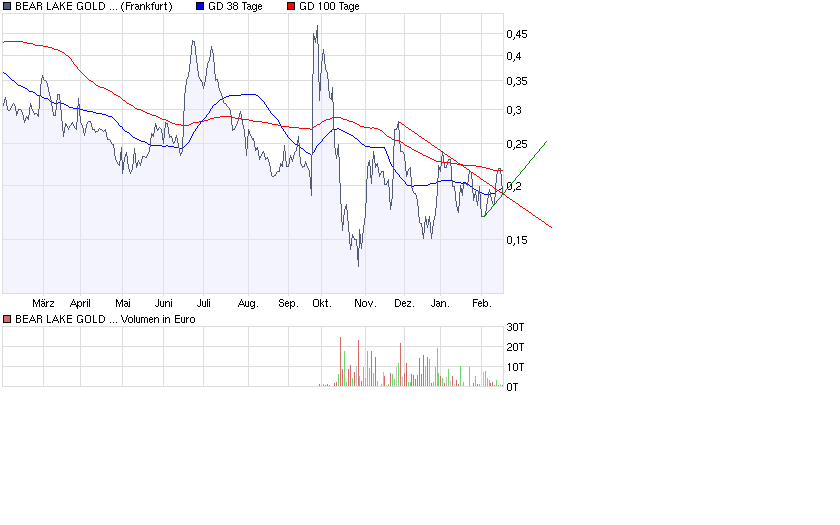Click the green uptrend line
840x525 pixels.
click(515, 179)
